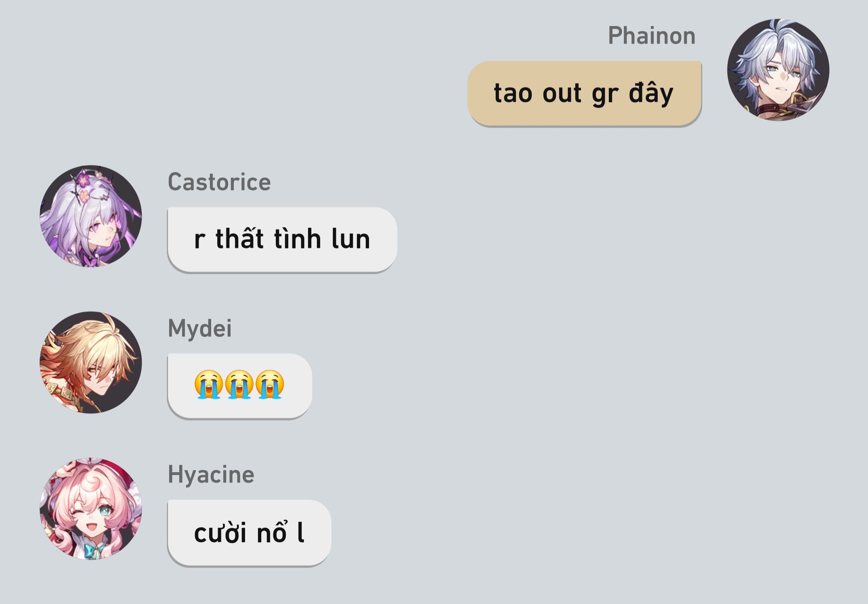The image size is (868, 604).
Task: Open Mydei's profile avatar
Action: point(91,362)
